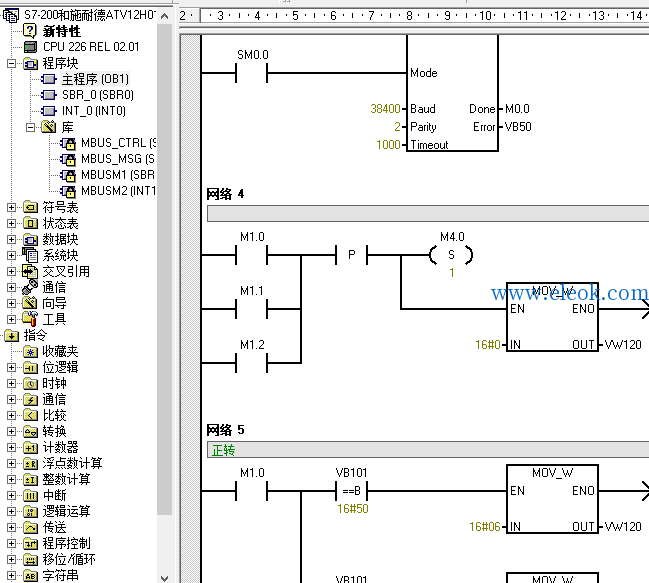649x583 pixels.
Task: Click the 收藏夹 favorites icon
Action: pyautogui.click(x=31, y=352)
